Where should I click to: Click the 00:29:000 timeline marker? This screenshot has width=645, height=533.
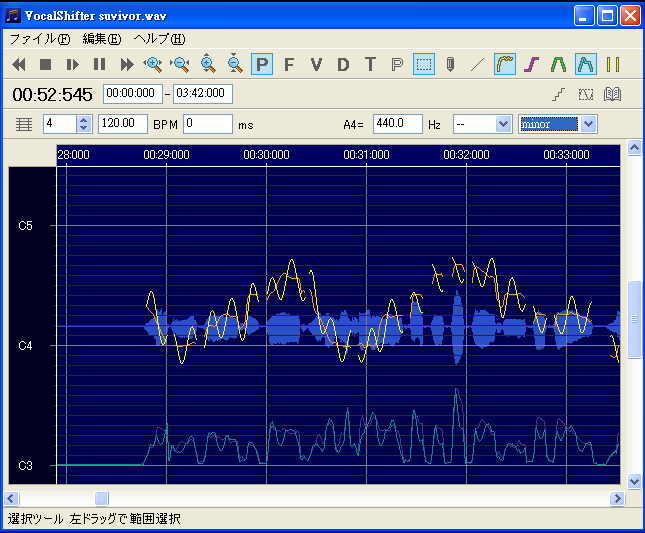[x=166, y=155]
